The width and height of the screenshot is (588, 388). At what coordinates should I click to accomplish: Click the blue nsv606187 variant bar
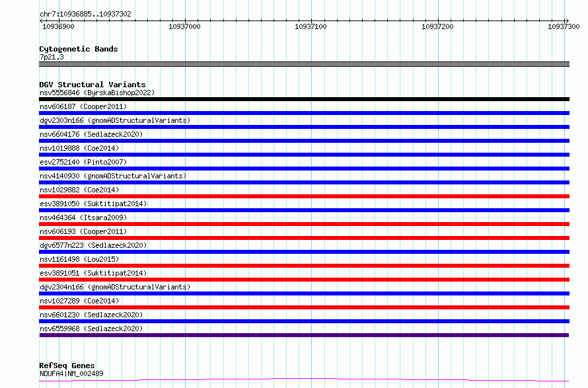click(304, 113)
